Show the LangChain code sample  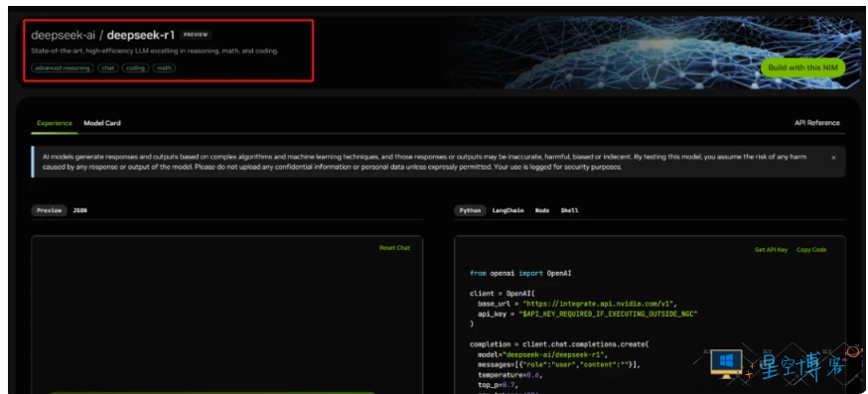pyautogui.click(x=507, y=210)
